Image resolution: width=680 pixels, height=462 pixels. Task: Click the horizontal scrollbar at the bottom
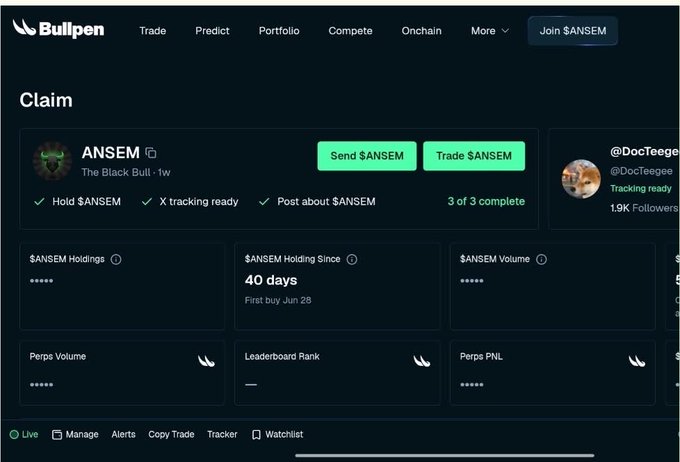pos(445,455)
